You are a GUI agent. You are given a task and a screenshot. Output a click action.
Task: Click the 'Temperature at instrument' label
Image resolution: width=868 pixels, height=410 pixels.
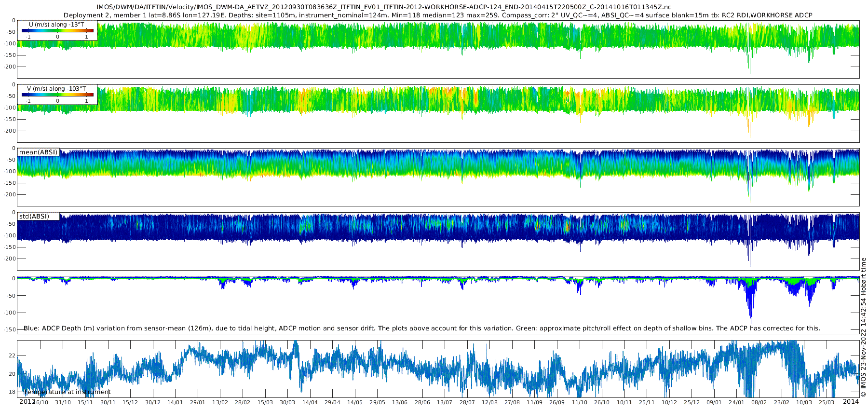[x=67, y=392]
